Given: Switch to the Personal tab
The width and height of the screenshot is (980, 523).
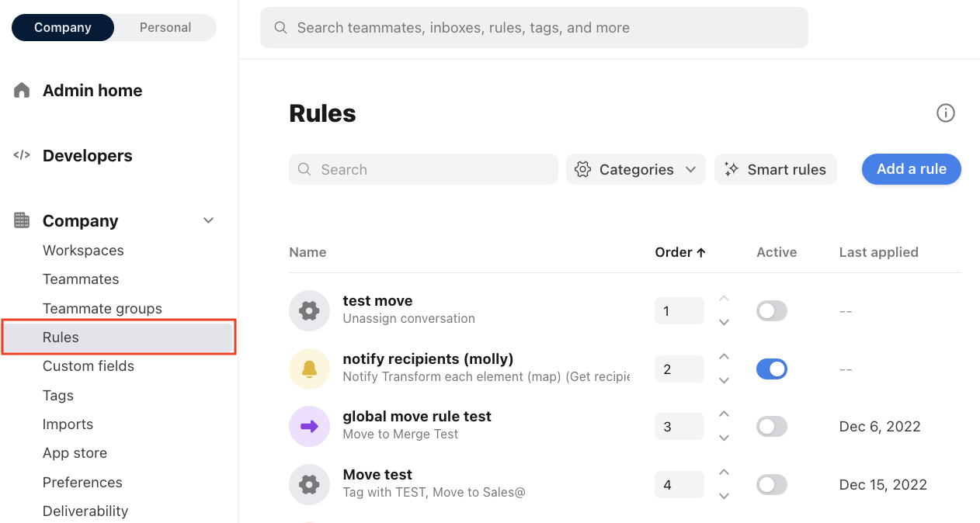Looking at the screenshot, I should point(165,26).
